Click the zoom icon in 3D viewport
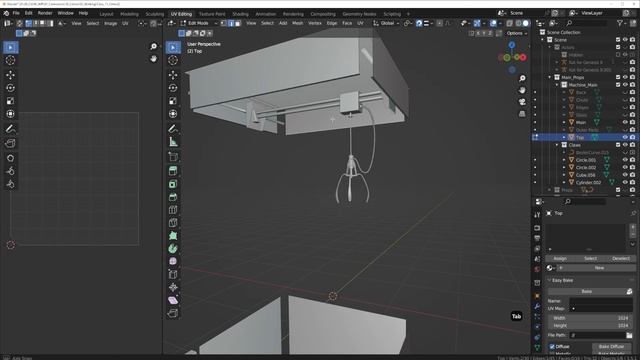This screenshot has height=360, width=640. [x=522, y=78]
